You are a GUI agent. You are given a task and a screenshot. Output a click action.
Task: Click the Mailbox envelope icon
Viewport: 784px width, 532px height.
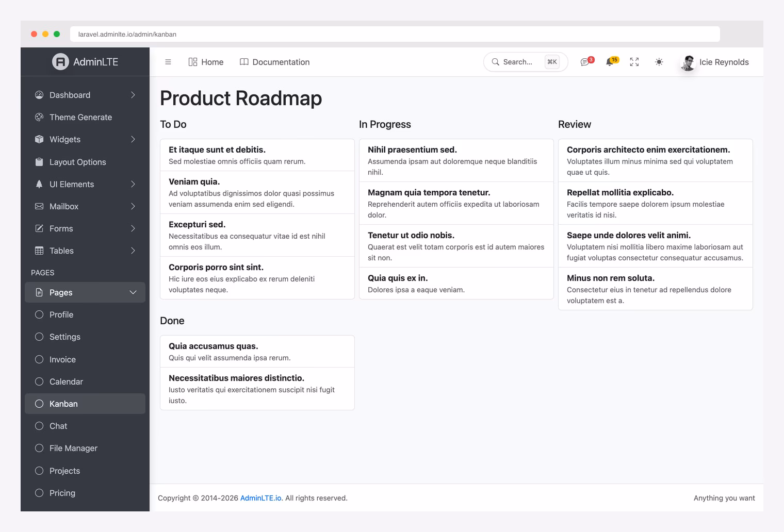click(39, 206)
